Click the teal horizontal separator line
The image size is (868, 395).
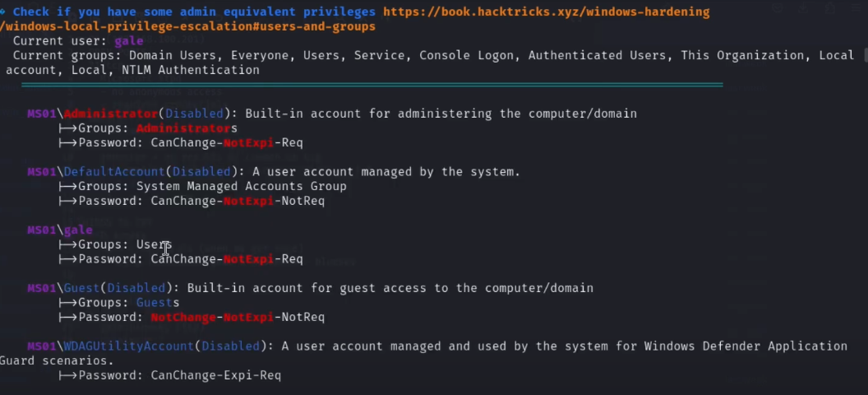tap(372, 85)
